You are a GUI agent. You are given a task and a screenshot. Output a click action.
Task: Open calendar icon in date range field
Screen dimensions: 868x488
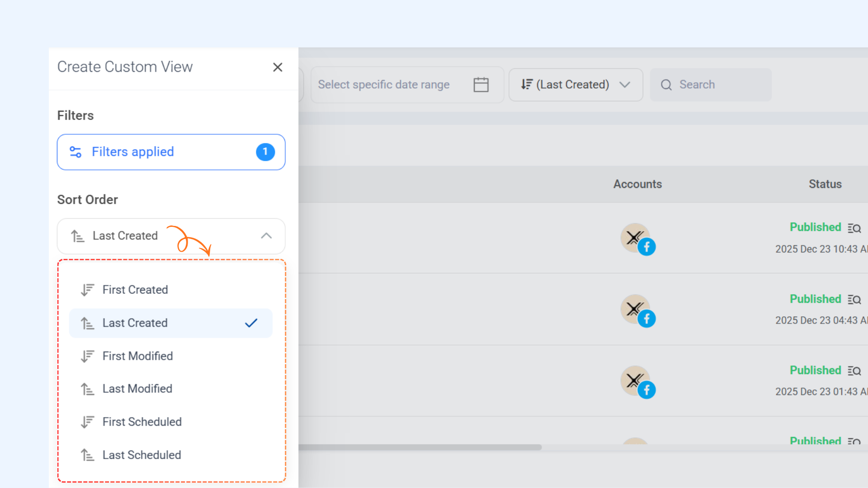[x=481, y=84]
